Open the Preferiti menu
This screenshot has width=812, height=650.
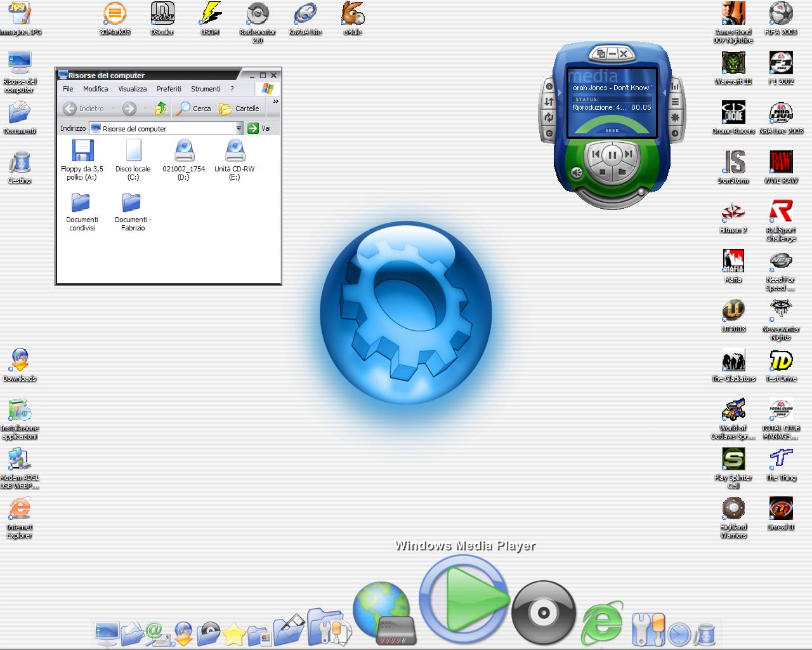click(x=169, y=89)
